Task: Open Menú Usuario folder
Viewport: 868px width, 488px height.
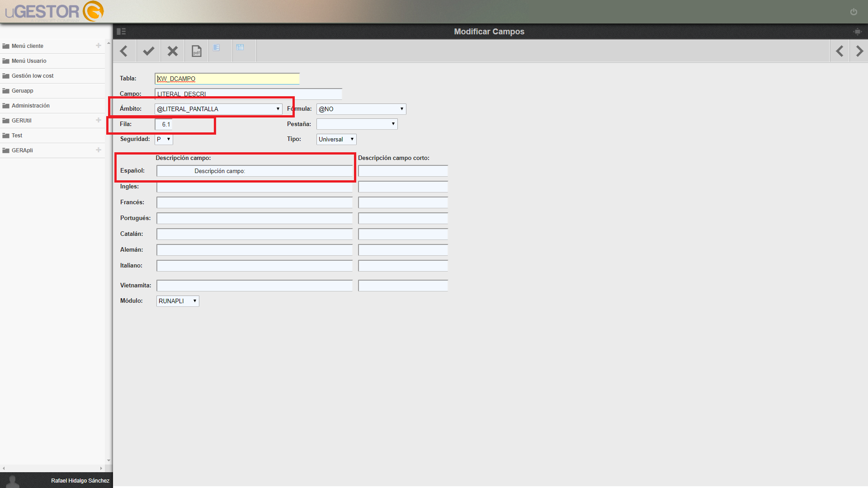Action: click(x=52, y=61)
